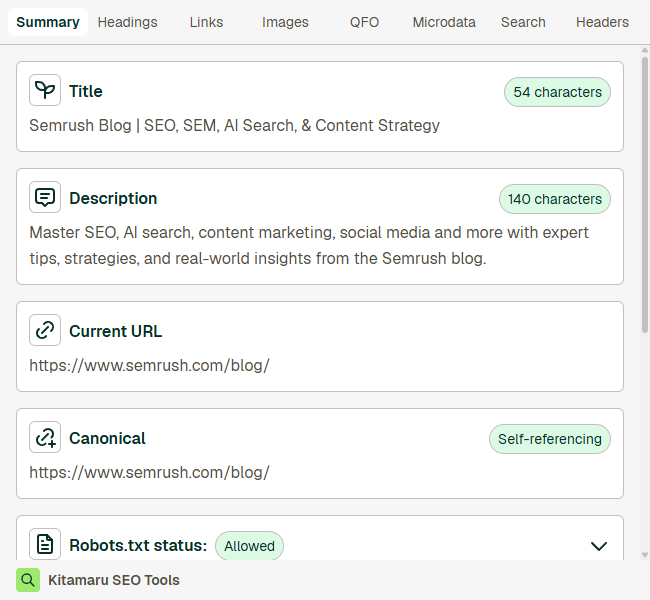
Task: Click the Description speech bubble icon
Action: click(45, 197)
